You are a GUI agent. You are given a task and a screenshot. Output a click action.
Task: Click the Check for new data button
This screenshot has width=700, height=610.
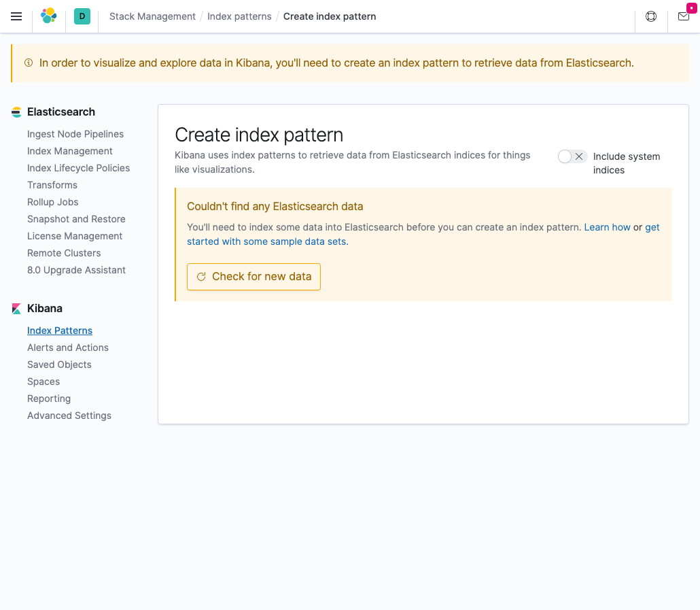pos(253,277)
